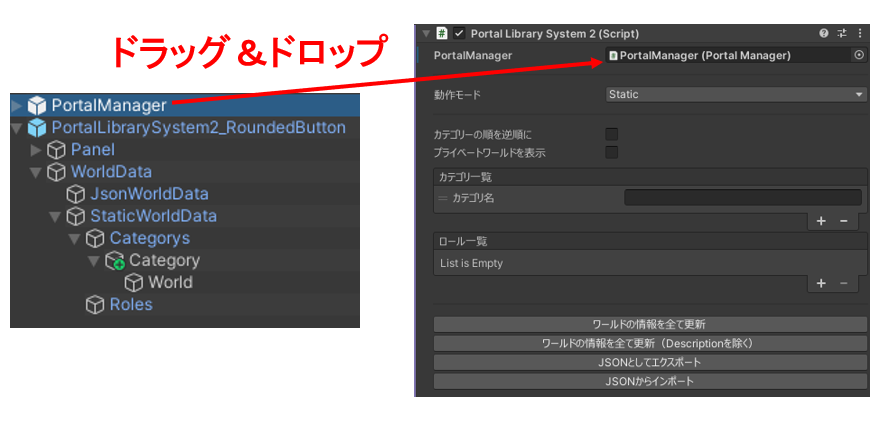Select JsonWorldData in the hierarchy
This screenshot has width=881, height=430.
coord(149,194)
